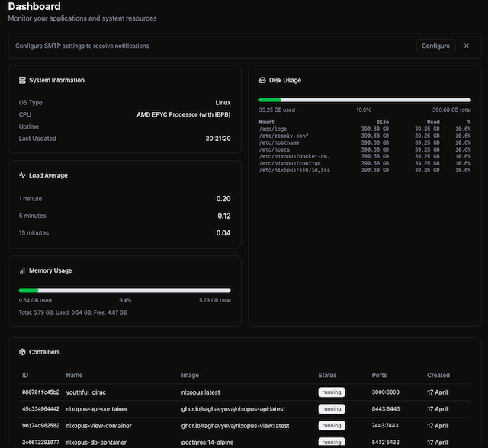Click the Uptime label in System Information

coord(29,126)
